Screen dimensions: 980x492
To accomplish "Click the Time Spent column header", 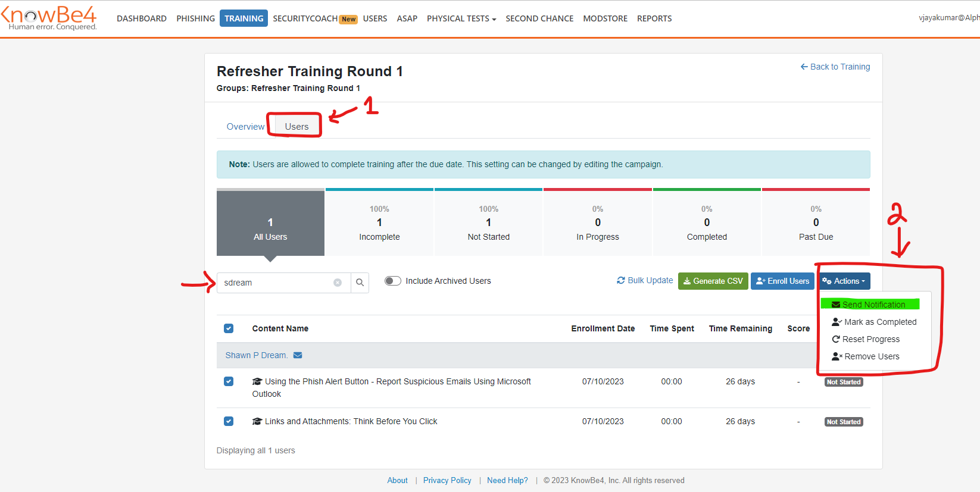I will coord(672,328).
